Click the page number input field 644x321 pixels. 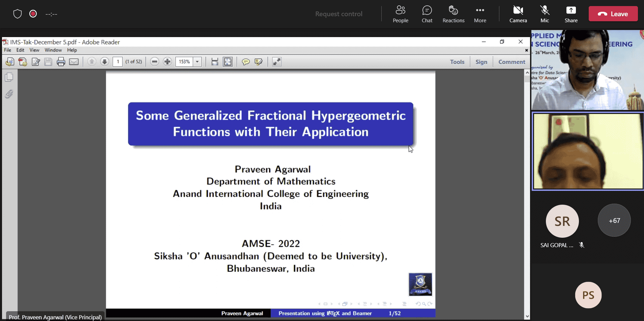tap(117, 62)
